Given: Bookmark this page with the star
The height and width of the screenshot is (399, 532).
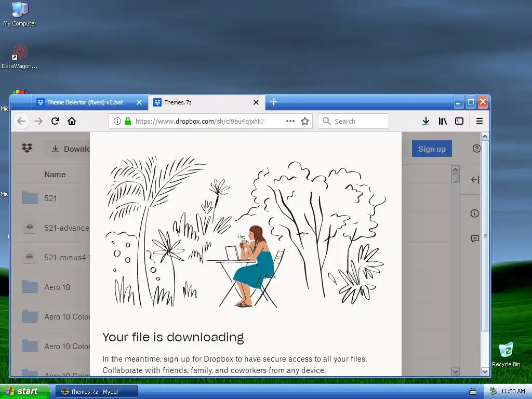Looking at the screenshot, I should tap(305, 121).
